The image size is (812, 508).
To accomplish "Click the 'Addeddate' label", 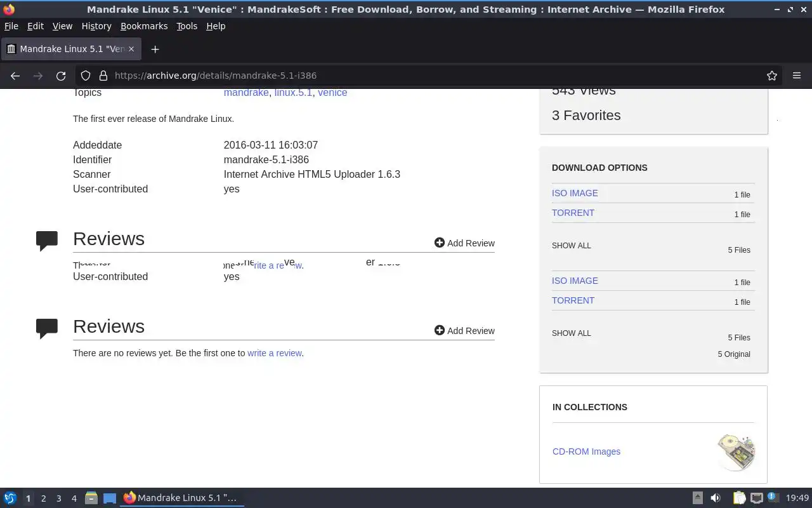I will (x=97, y=145).
